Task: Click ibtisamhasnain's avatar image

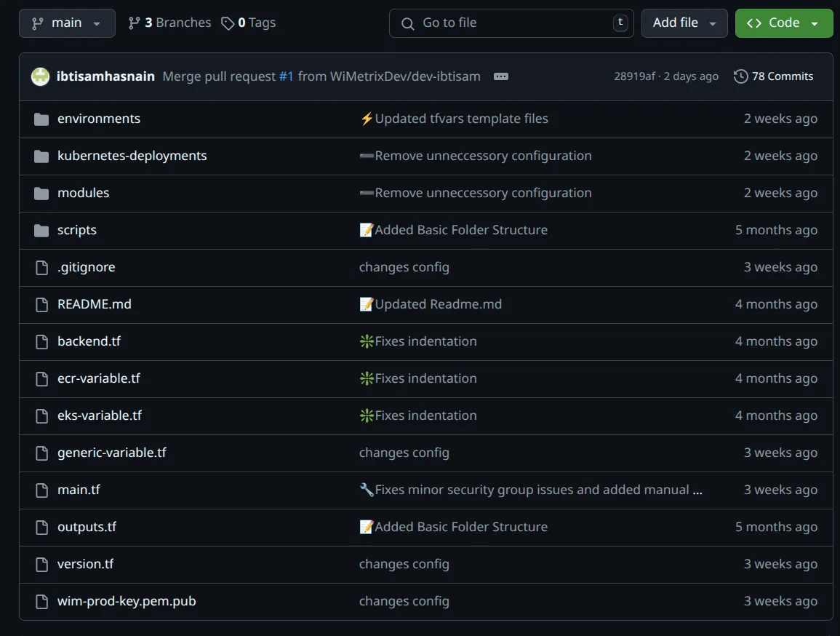Action: 40,76
